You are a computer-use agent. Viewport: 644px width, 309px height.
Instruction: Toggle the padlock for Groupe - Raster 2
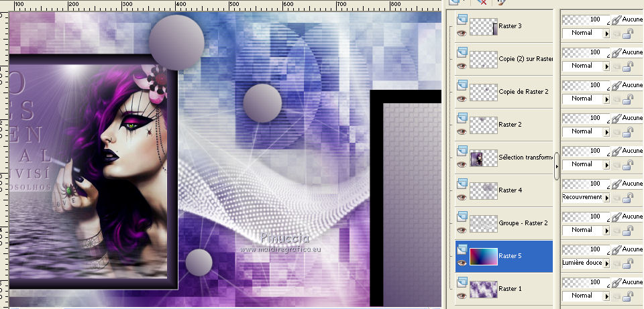(628, 231)
